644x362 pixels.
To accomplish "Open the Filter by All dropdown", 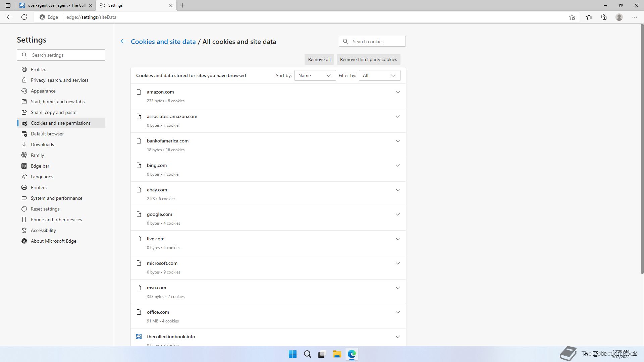I will (379, 75).
